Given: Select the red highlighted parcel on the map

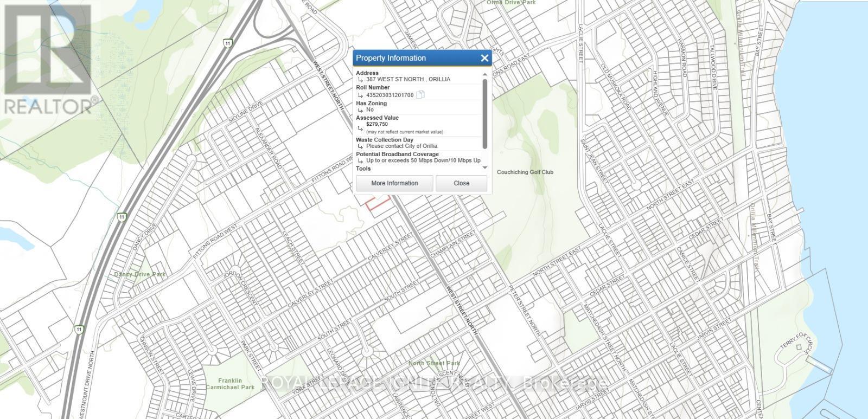Looking at the screenshot, I should click(378, 204).
